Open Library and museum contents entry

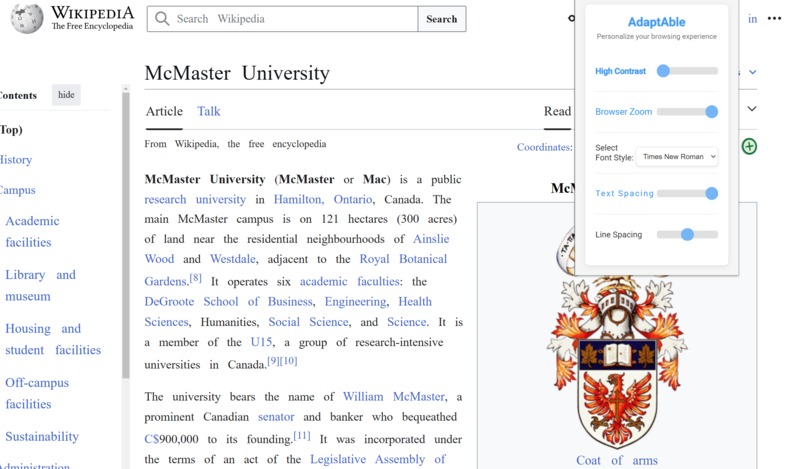pos(41,285)
